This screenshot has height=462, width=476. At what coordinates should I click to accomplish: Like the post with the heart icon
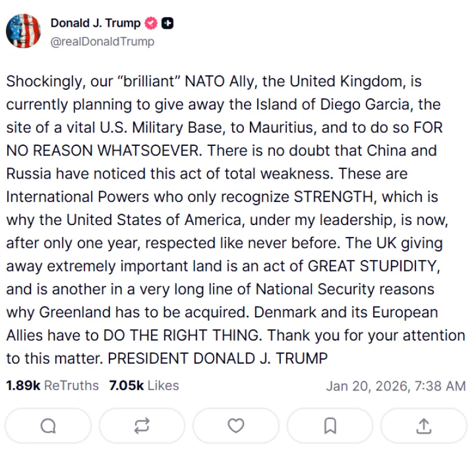(236, 426)
